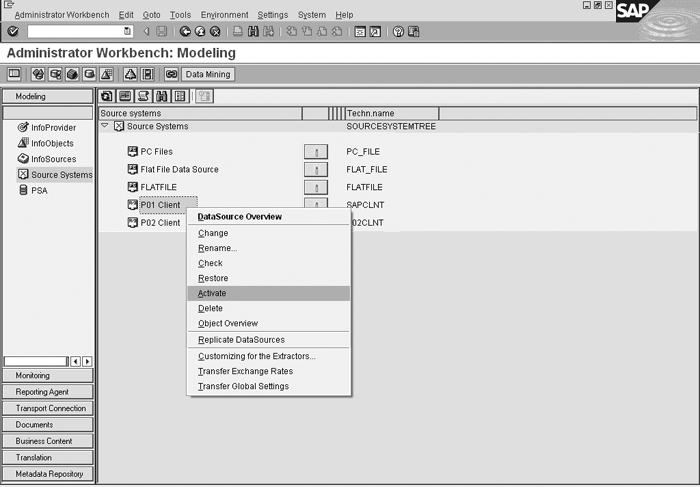Click into the command input field
This screenshot has height=487, width=700.
[x=76, y=31]
